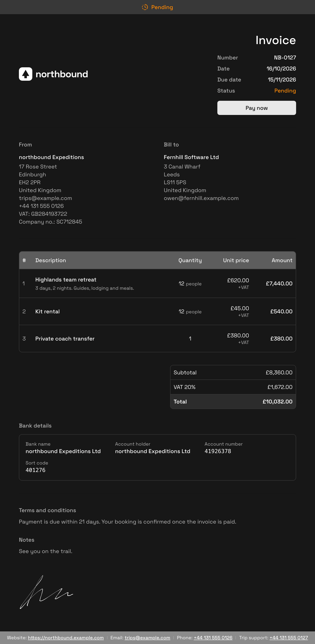Click the footer Phone number +44 131 555 0126
The image size is (315, 644).
point(213,638)
